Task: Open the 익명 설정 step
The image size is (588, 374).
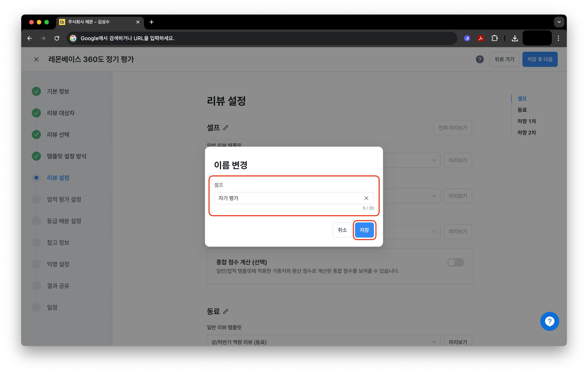Action: click(x=58, y=264)
